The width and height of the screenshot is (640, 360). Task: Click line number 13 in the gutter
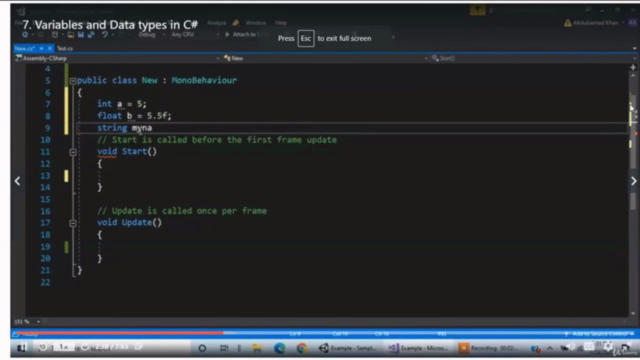(45, 176)
